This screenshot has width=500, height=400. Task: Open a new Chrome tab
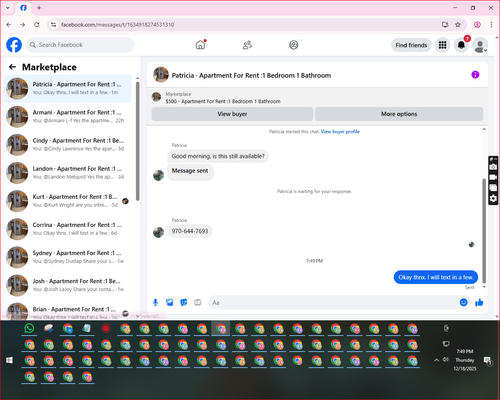point(39,8)
